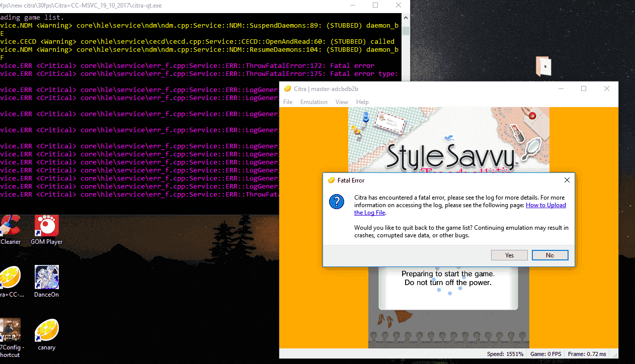Screen dimensions: 635x364
Task: Click Yes in the Fatal Error dialog
Action: (x=509, y=255)
